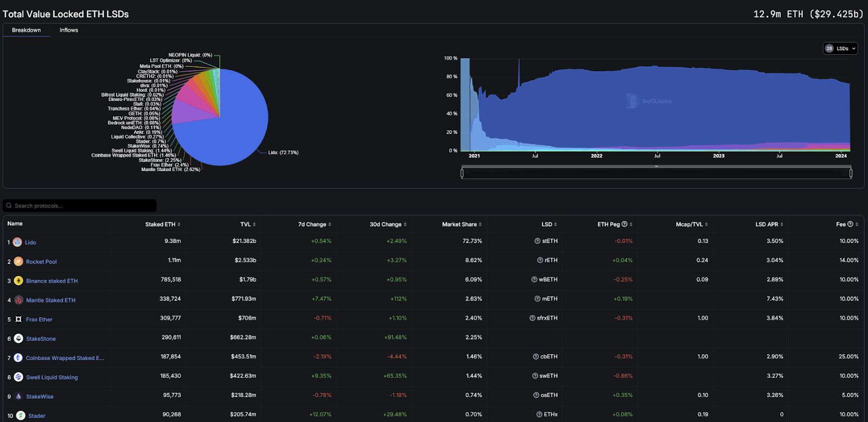
Task: Click the StakeWise logo icon
Action: pyautogui.click(x=18, y=396)
